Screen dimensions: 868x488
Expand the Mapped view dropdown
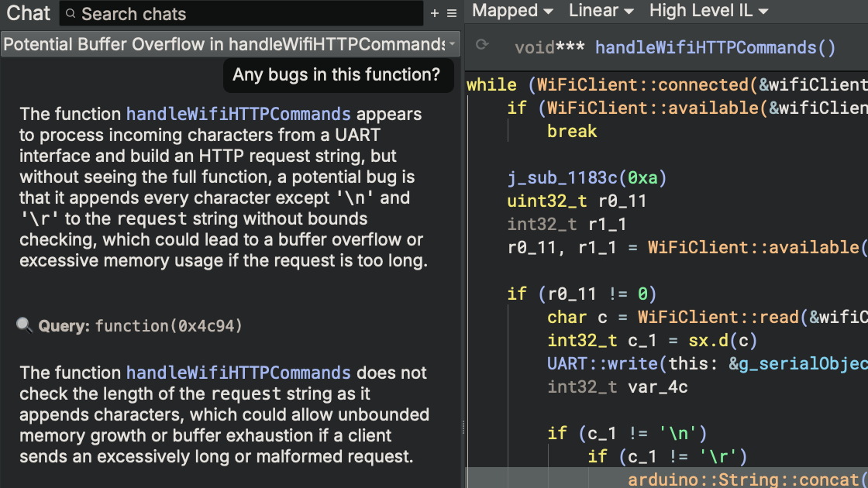pyautogui.click(x=512, y=11)
